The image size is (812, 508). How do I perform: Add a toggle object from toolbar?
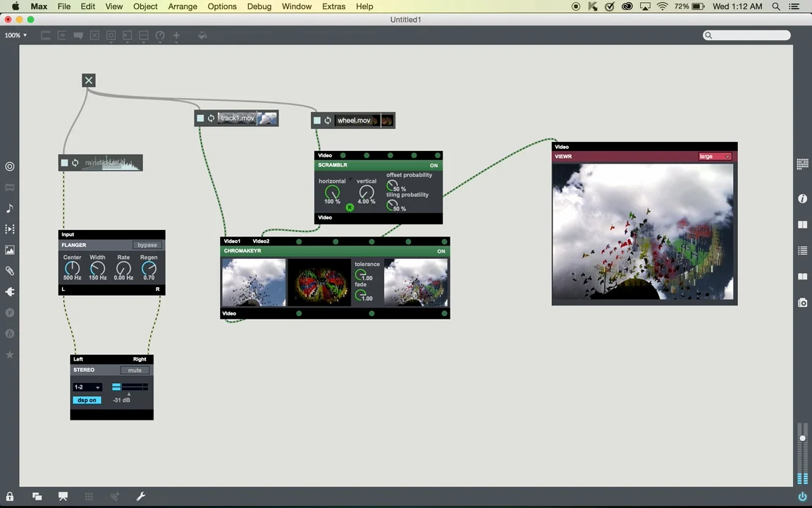coord(94,35)
